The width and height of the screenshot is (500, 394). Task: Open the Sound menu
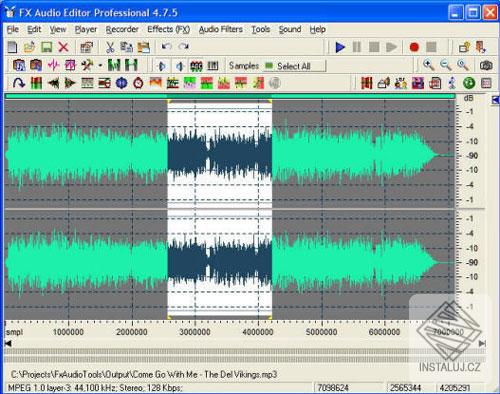(x=290, y=30)
